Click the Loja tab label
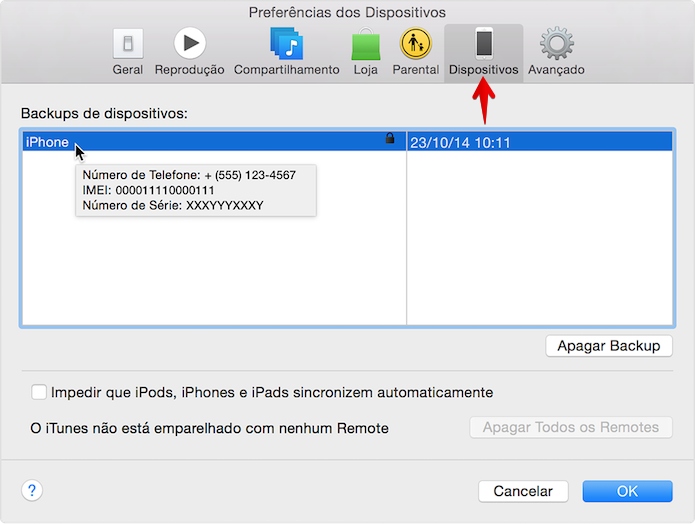The width and height of the screenshot is (695, 524). pyautogui.click(x=366, y=70)
